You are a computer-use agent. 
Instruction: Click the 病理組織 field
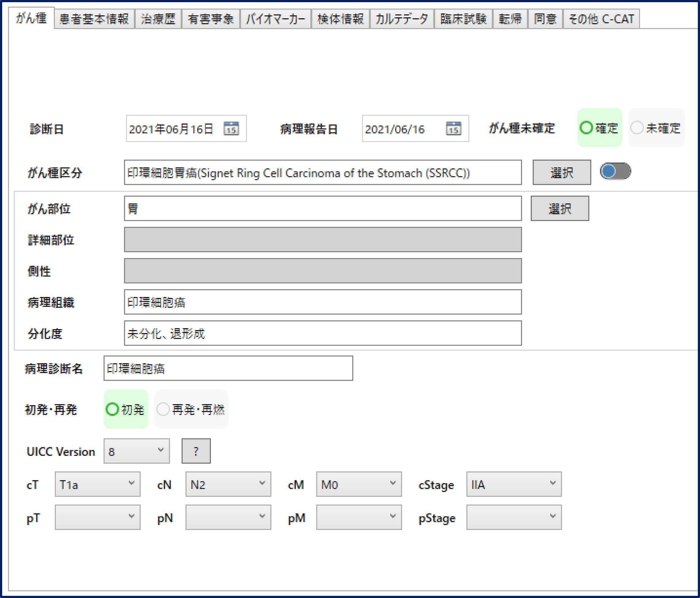(323, 302)
